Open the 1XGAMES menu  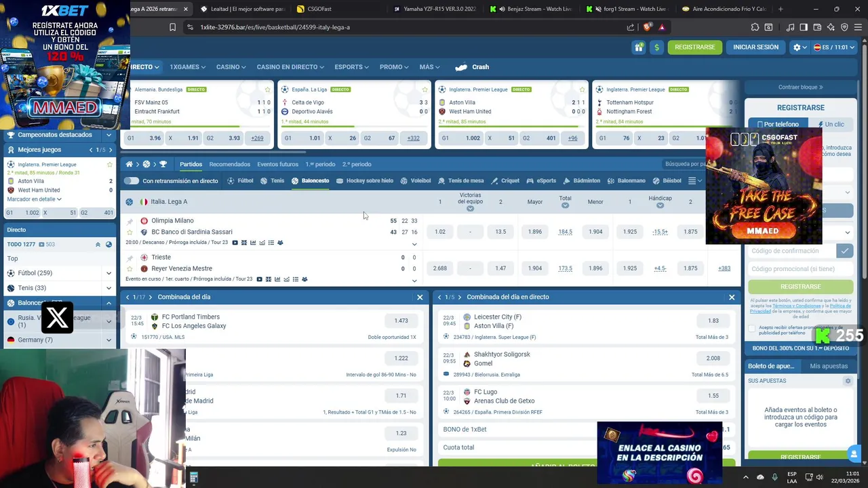188,67
